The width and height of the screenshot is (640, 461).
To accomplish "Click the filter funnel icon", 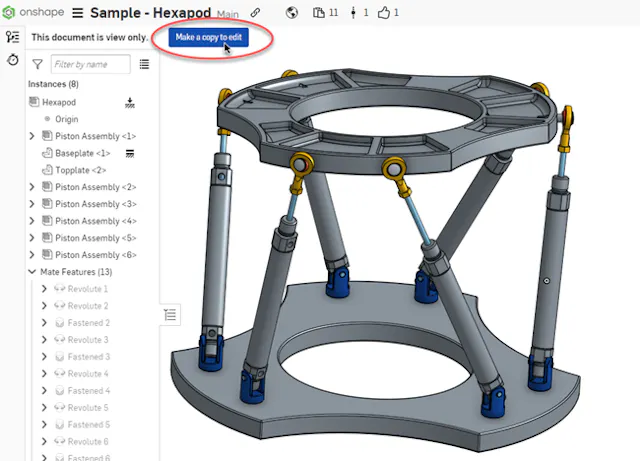I will pyautogui.click(x=37, y=64).
